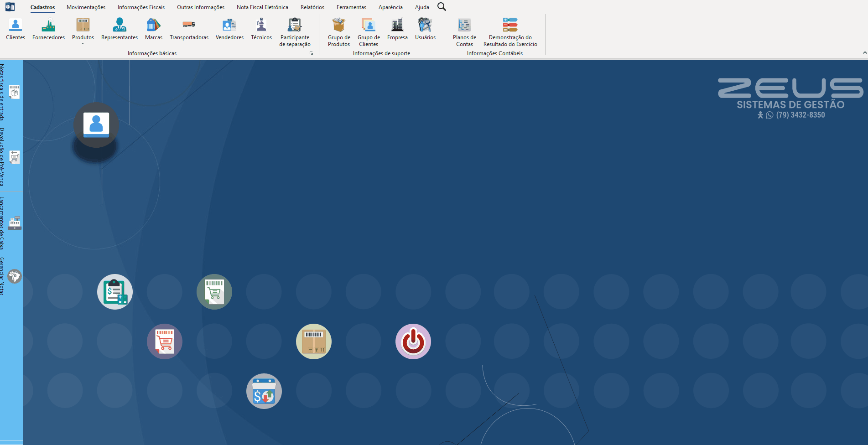
Task: Open the Fornecedores registration
Action: pos(48,29)
